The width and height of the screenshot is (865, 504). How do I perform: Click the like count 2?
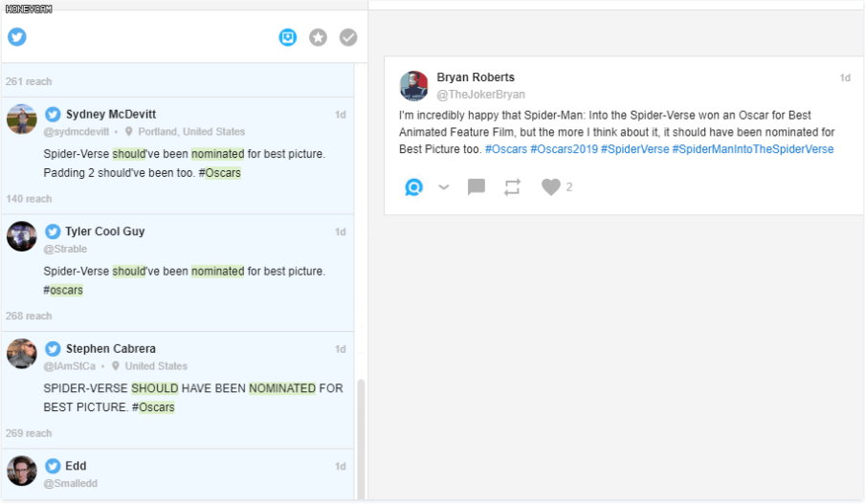tap(568, 187)
